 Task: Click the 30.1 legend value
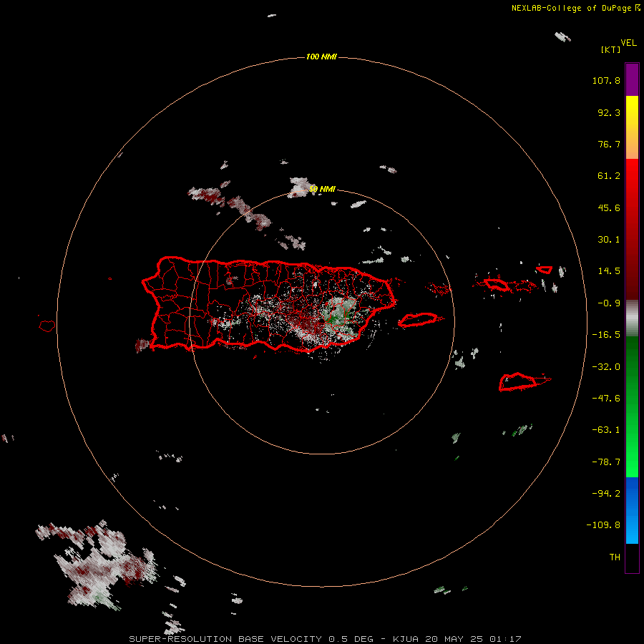pos(609,240)
